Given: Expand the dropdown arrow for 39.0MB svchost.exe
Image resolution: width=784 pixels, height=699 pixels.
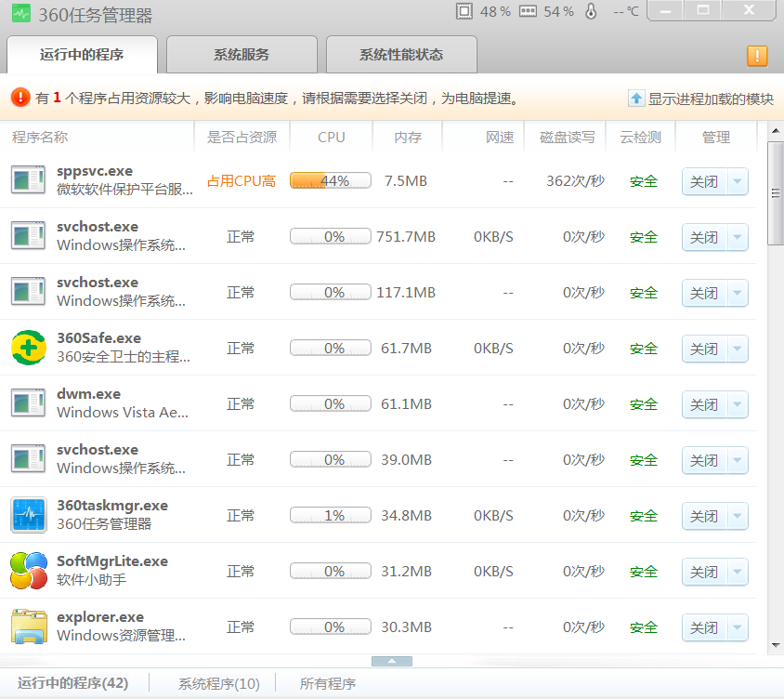Looking at the screenshot, I should click(x=738, y=460).
